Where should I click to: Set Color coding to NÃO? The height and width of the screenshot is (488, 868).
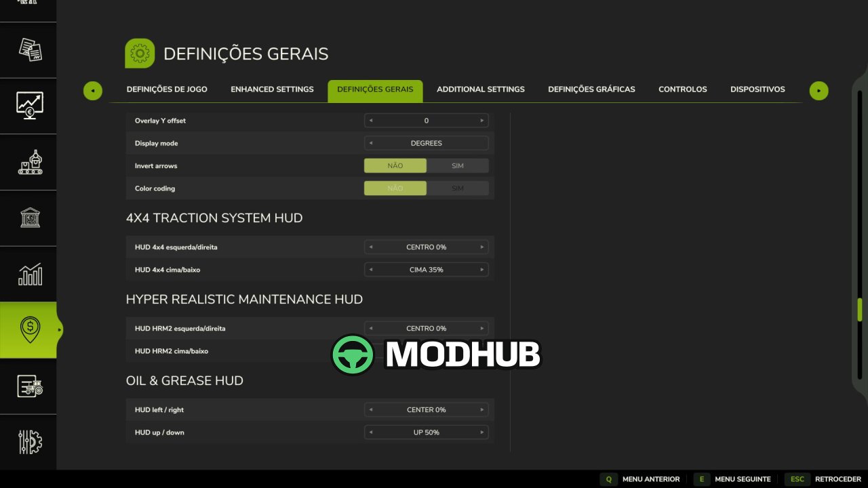395,188
